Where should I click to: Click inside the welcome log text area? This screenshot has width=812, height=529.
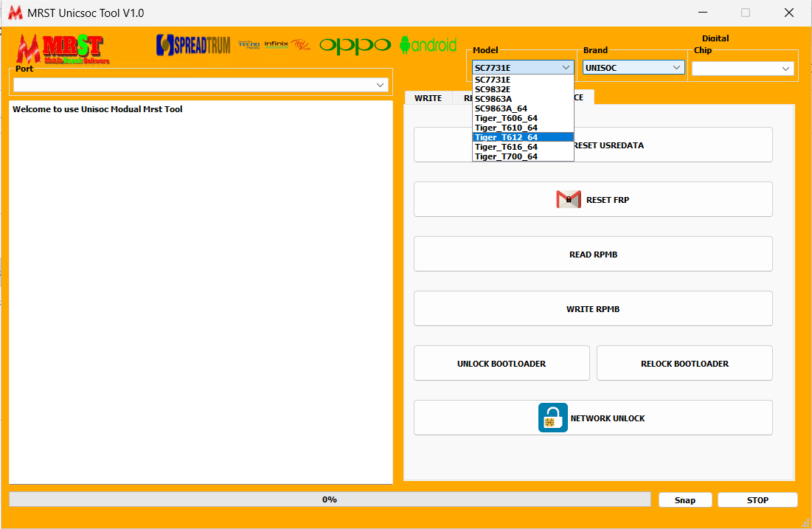[x=201, y=295]
